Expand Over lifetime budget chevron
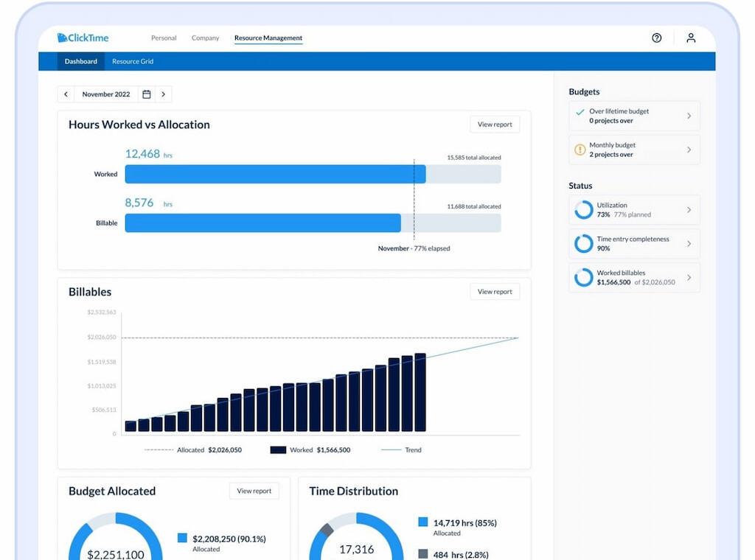 [689, 116]
